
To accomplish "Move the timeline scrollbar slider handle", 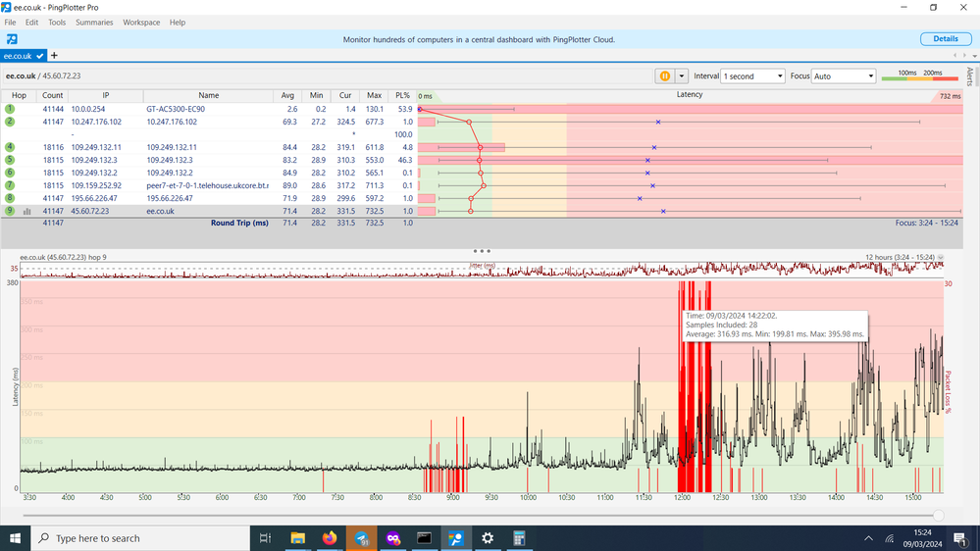I will pyautogui.click(x=938, y=516).
